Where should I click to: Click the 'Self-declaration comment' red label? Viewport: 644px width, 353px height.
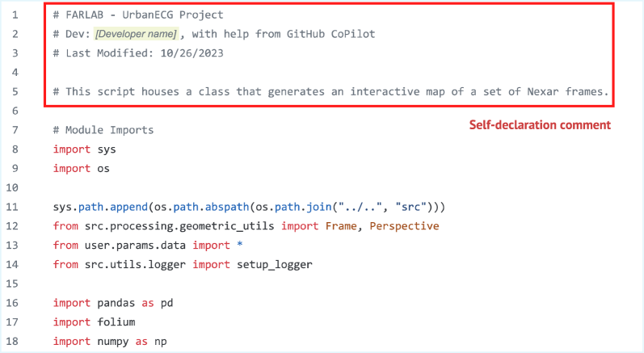pos(540,125)
